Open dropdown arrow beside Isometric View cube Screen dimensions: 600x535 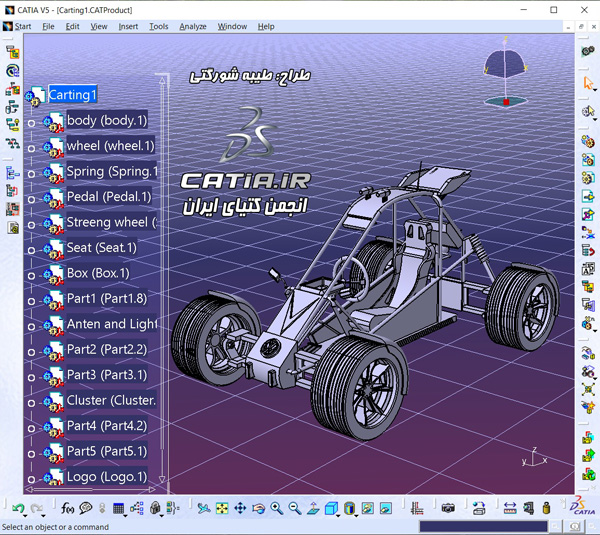click(x=338, y=516)
